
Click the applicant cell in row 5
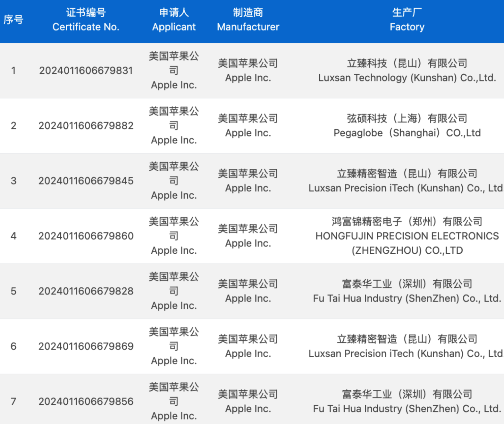pyautogui.click(x=174, y=291)
